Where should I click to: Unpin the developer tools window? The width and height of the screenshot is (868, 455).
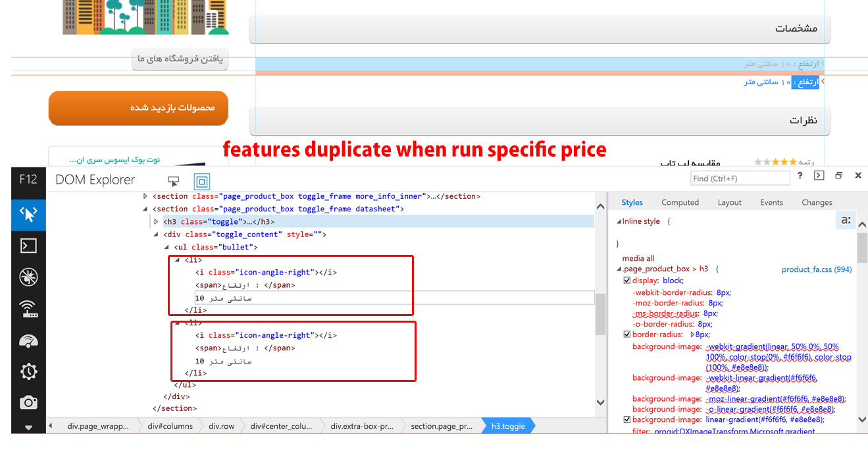coord(838,176)
